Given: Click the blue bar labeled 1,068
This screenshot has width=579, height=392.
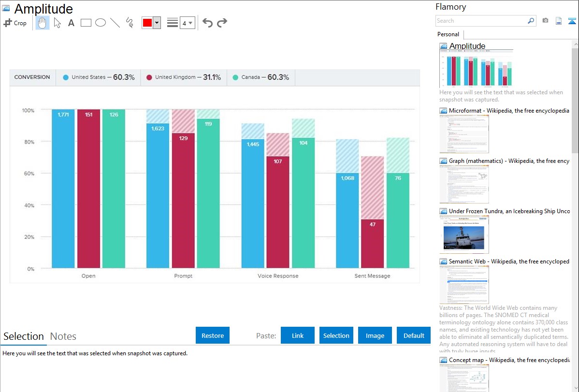Looking at the screenshot, I should tap(347, 220).
